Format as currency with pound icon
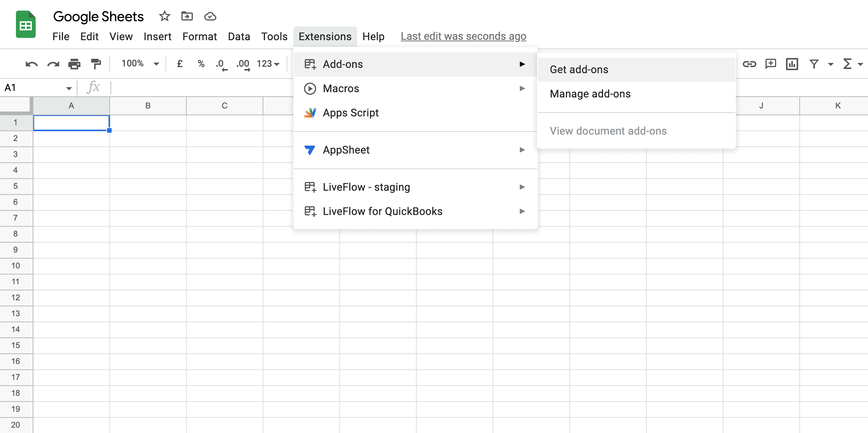 click(180, 64)
